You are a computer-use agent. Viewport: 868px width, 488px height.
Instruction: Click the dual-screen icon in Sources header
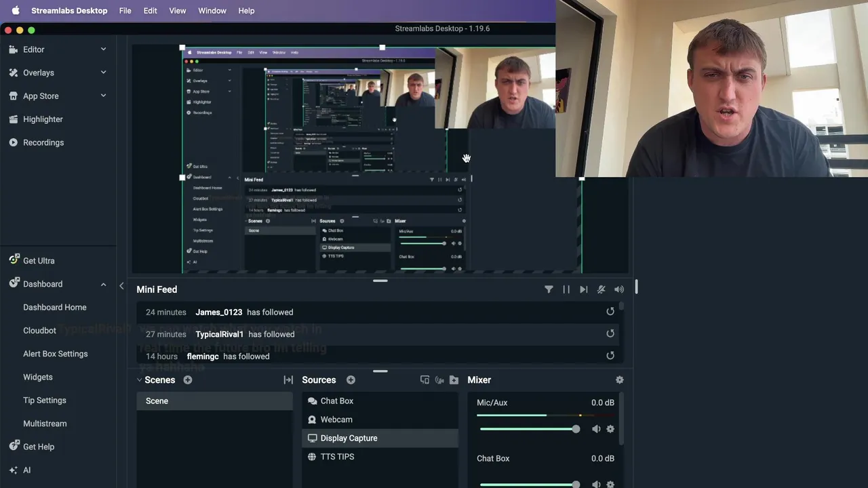point(425,380)
